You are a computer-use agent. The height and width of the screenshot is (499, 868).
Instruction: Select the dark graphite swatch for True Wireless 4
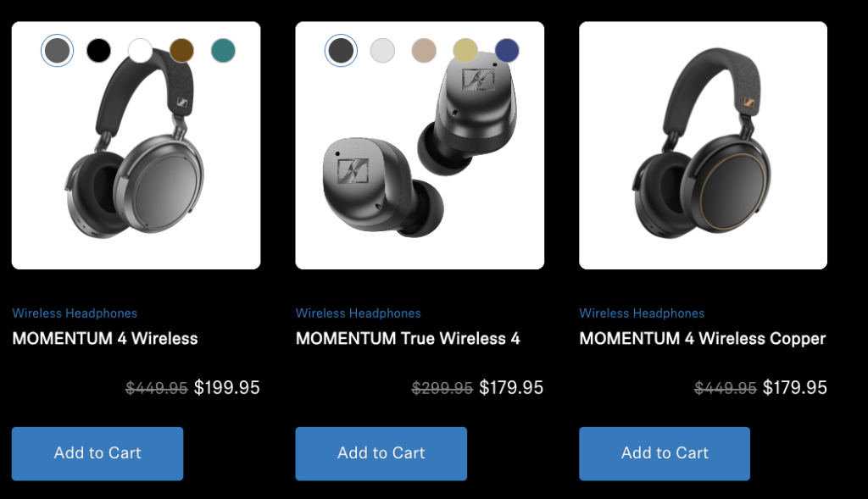(341, 50)
